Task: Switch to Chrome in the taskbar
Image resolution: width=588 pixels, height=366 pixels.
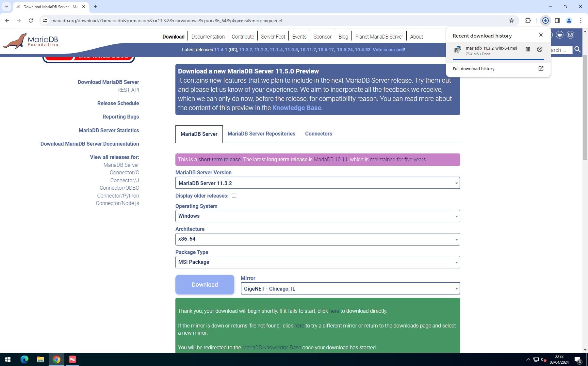Action: [57, 359]
